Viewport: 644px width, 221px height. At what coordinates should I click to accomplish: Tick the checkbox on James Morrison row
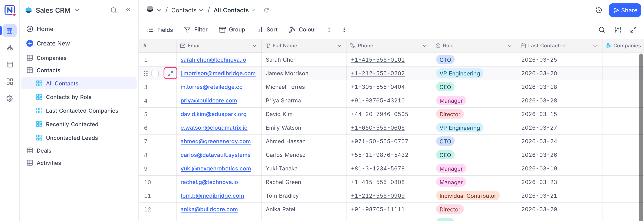click(155, 73)
